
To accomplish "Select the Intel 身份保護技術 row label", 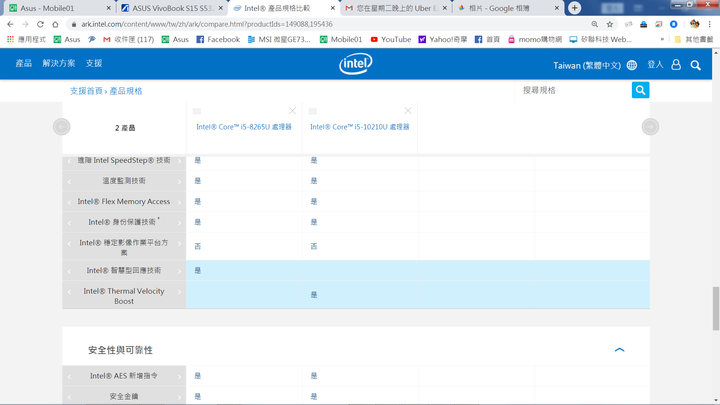I will 123,222.
